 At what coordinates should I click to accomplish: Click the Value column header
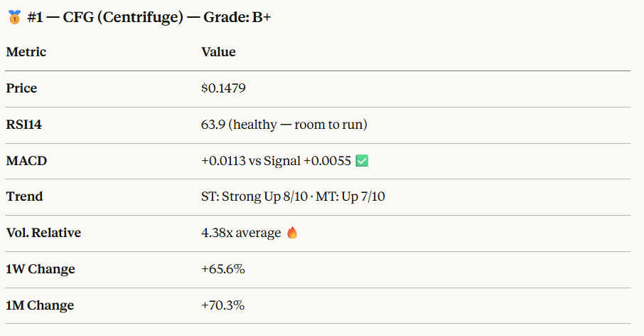(x=218, y=52)
